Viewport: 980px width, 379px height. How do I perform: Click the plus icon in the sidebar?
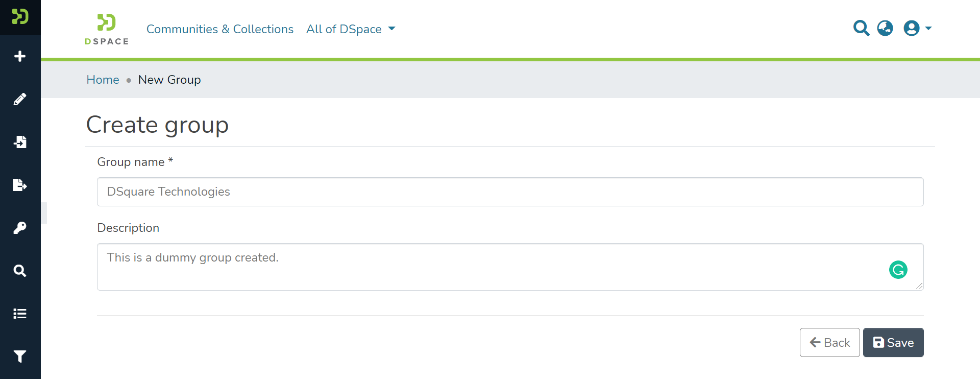pos(20,56)
